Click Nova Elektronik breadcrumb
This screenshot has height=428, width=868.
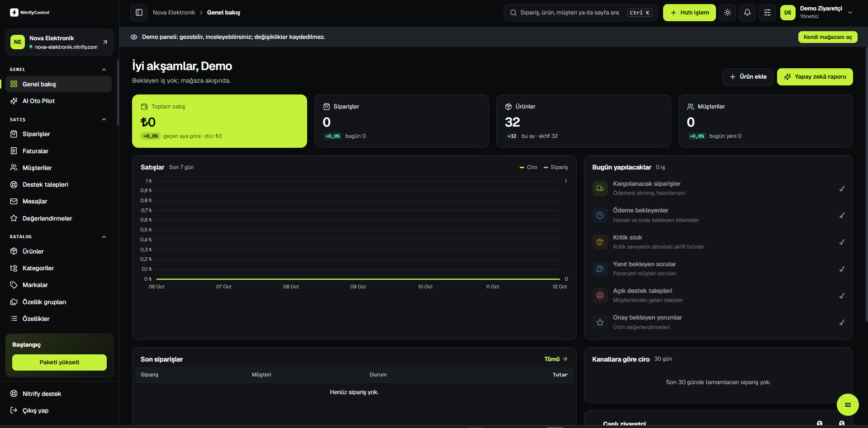pos(174,13)
